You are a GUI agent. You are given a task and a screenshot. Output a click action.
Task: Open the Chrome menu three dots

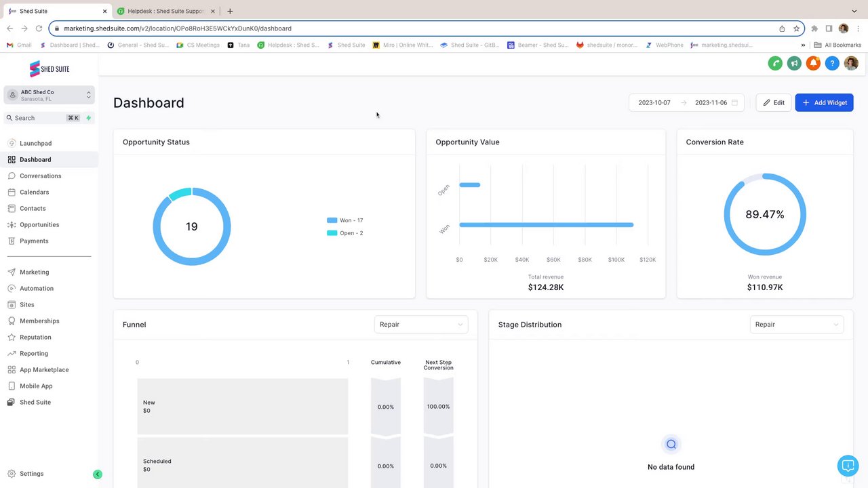[858, 28]
